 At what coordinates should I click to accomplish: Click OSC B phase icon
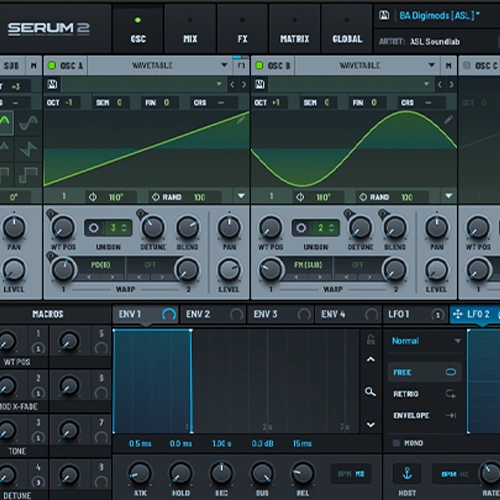300,197
